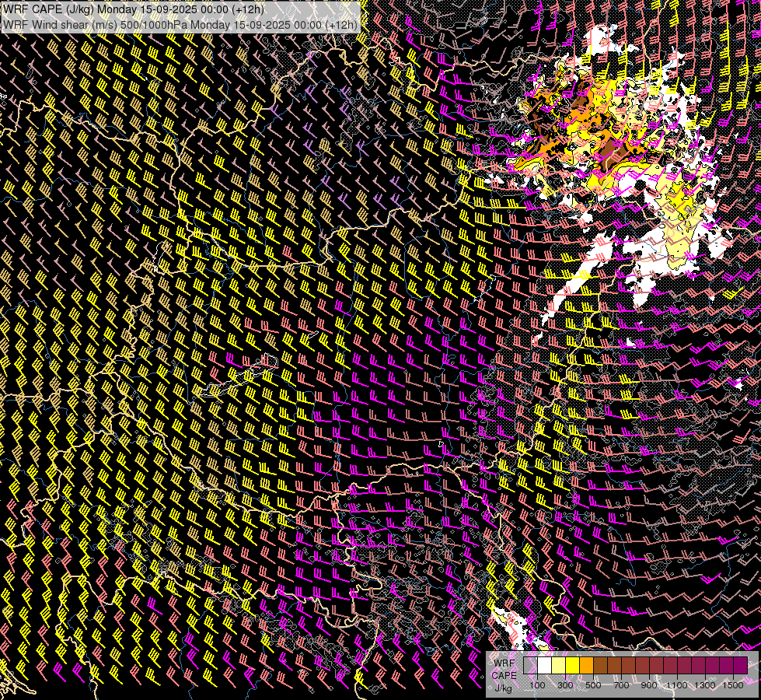Viewport: 761px width, 700px height.
Task: Click the legend value "1300"
Action: (x=705, y=685)
